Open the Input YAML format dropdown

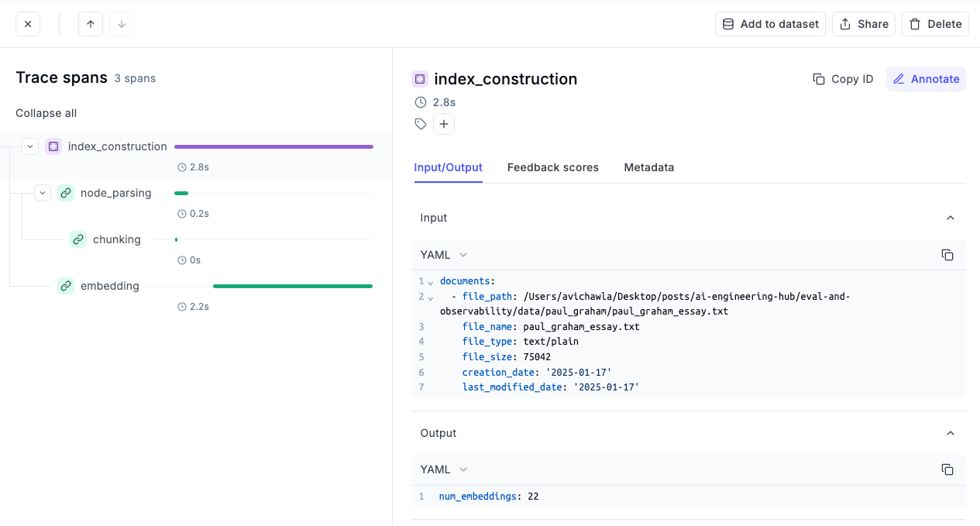coord(444,255)
